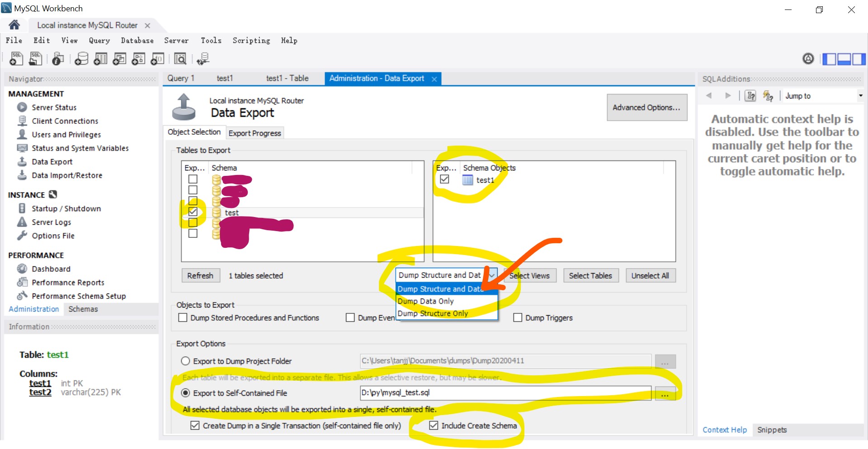Choose Dump Data Only from the list
This screenshot has height=449, width=868.
447,301
